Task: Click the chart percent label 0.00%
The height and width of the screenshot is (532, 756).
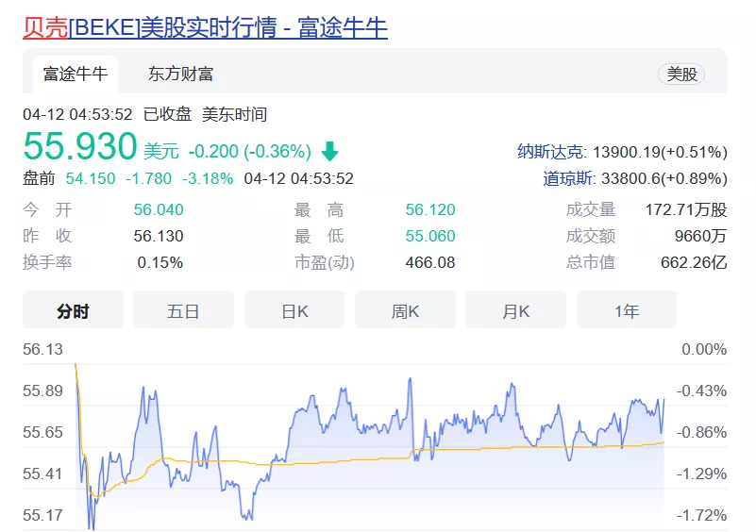Action: click(x=704, y=349)
